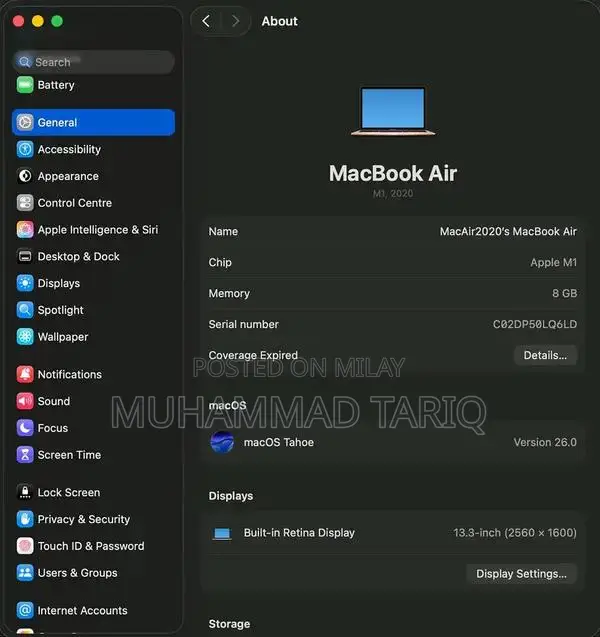This screenshot has height=637, width=600.
Task: Click the 8 GB memory value
Action: pos(564,293)
